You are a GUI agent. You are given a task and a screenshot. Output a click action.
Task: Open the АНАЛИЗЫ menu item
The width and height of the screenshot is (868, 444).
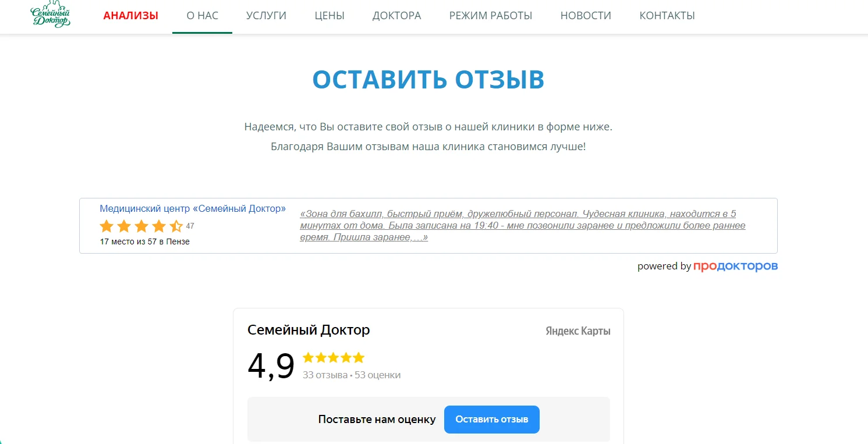[130, 16]
